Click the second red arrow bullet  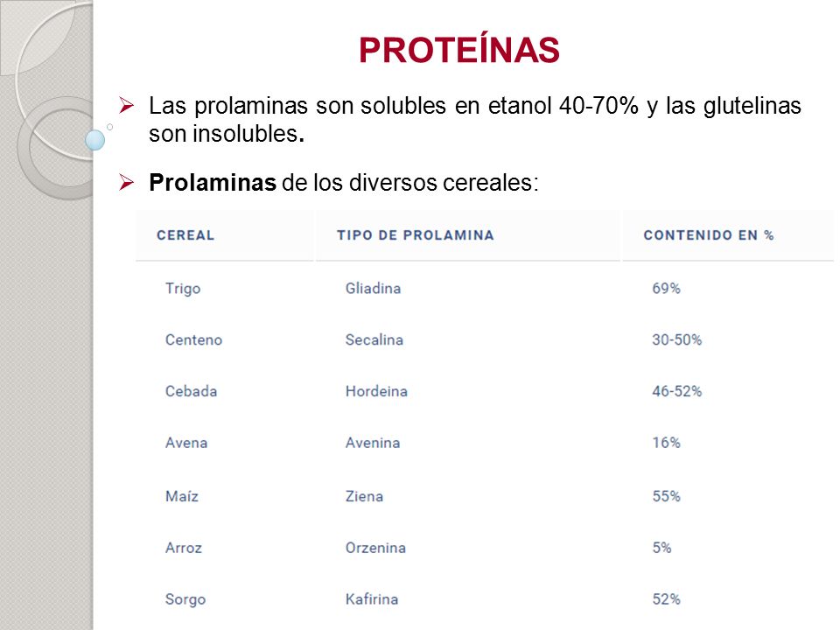pyautogui.click(x=126, y=182)
